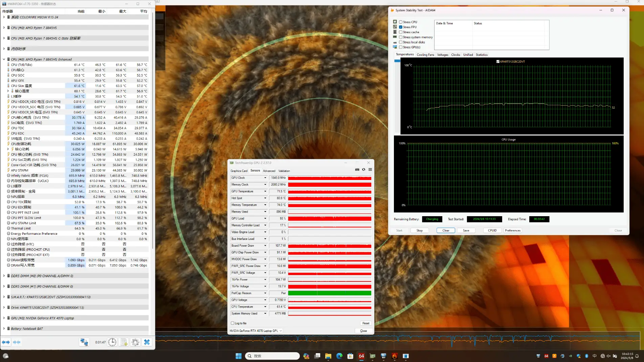Open the notification bell in taskbar
Image resolution: width=644 pixels, height=362 pixels.
637,356
